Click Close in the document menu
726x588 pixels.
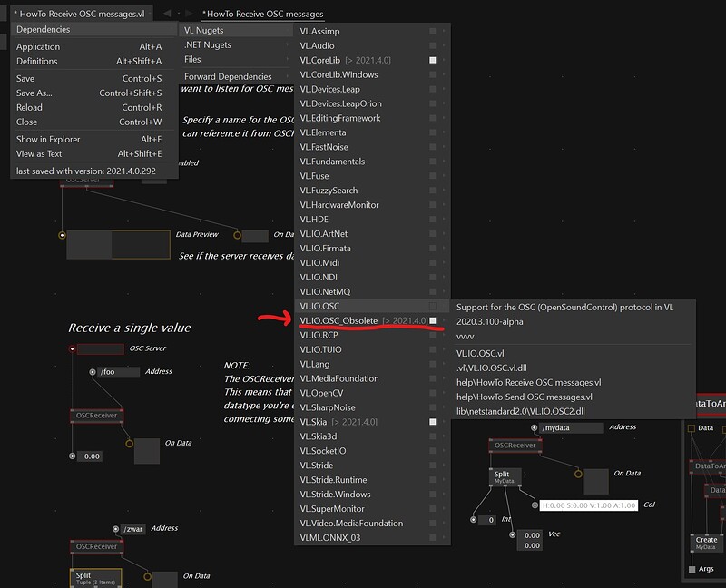tap(94, 122)
